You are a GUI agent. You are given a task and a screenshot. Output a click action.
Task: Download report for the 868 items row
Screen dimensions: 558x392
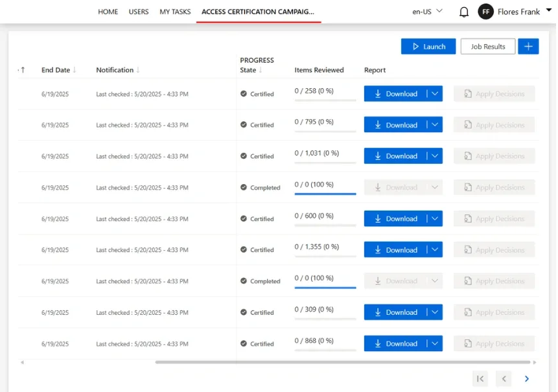tap(397, 344)
